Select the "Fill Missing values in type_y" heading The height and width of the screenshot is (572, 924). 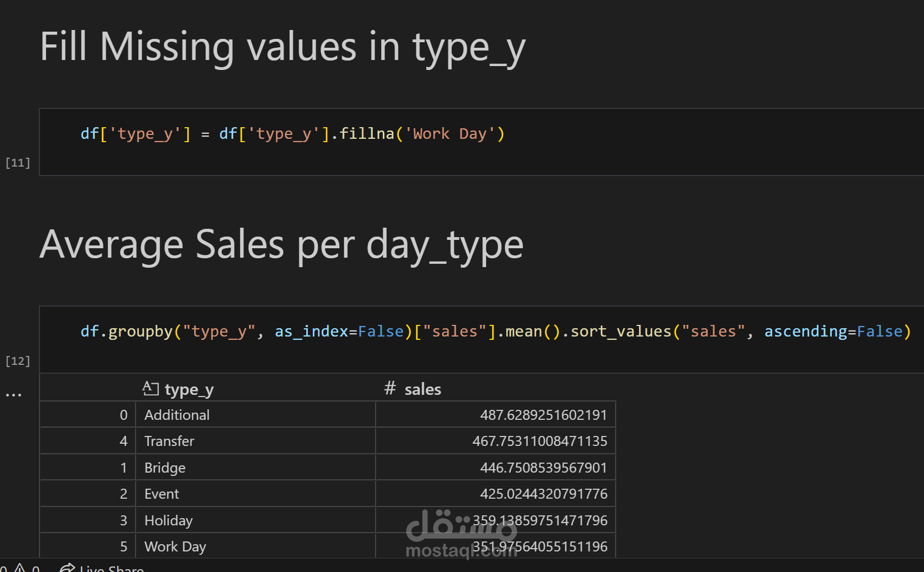coord(282,47)
